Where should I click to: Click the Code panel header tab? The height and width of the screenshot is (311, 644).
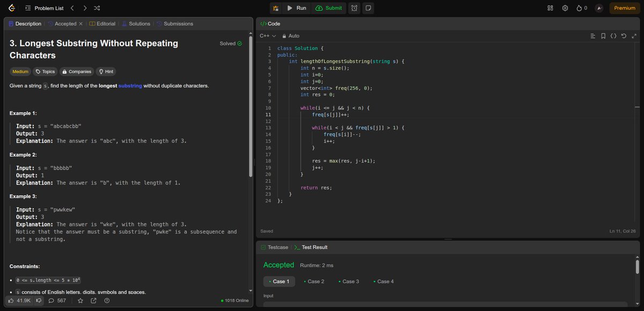[x=270, y=24]
